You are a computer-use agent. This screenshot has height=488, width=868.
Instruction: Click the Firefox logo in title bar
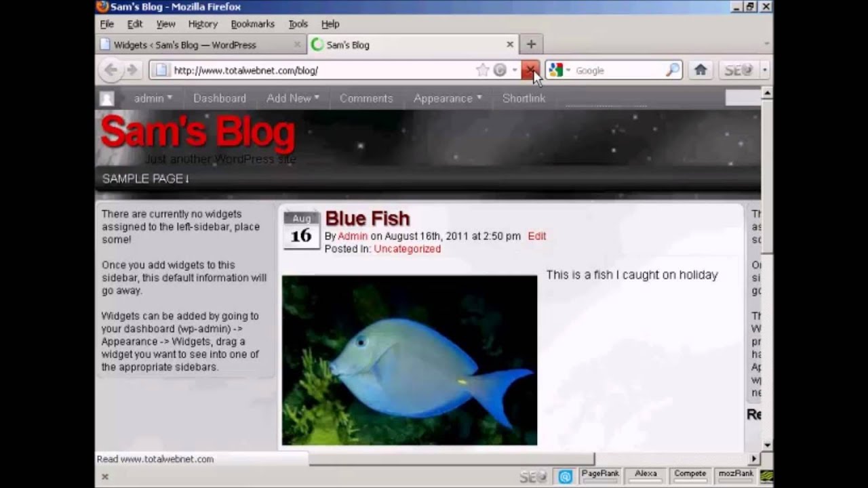[102, 7]
